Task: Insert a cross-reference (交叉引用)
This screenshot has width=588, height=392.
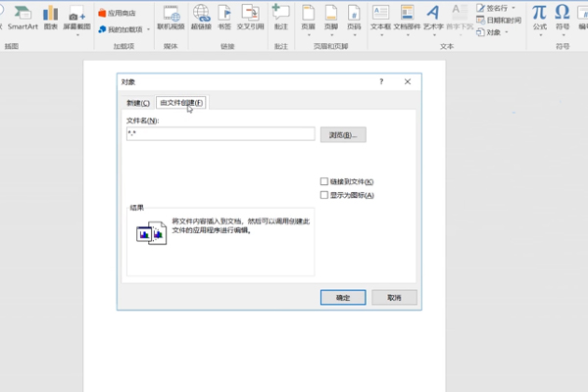Action: coord(250,18)
